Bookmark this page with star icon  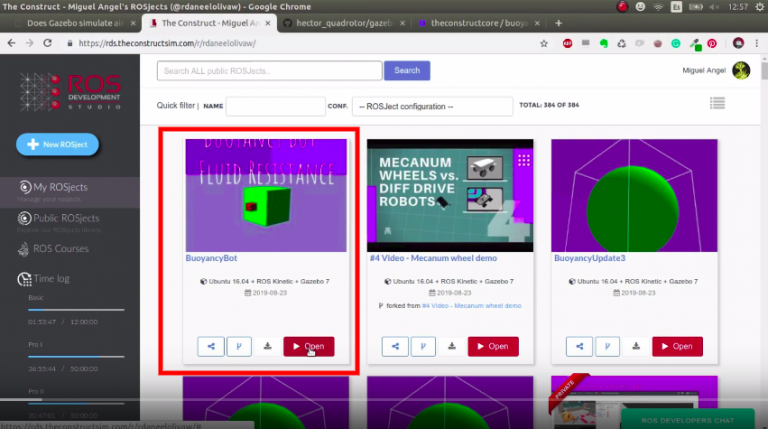click(x=544, y=44)
